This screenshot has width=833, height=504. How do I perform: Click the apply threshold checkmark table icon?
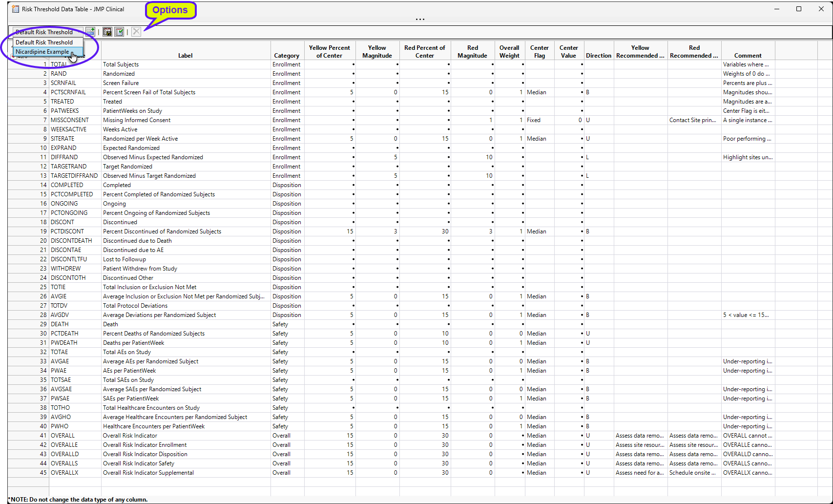click(119, 32)
